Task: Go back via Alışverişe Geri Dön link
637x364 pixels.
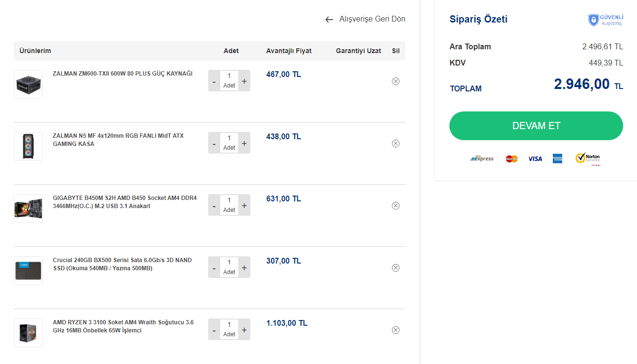Action: point(372,19)
